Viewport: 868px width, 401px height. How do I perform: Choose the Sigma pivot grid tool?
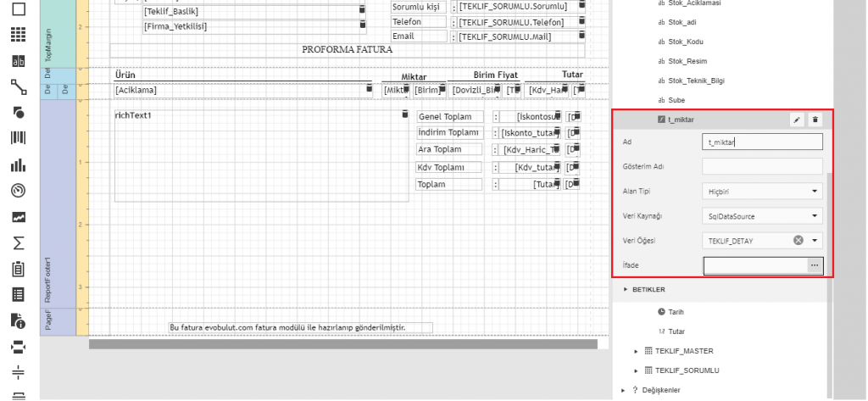(17, 243)
